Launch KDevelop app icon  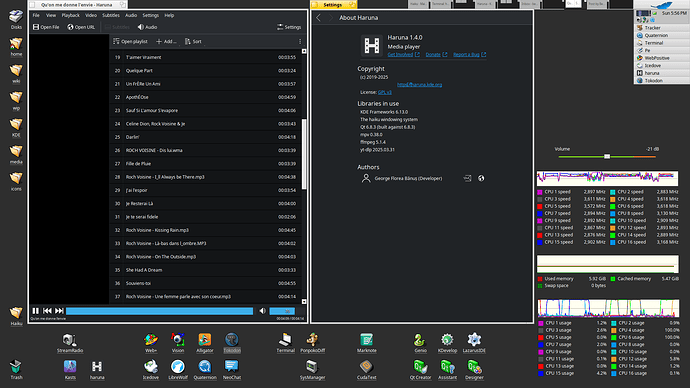click(447, 343)
